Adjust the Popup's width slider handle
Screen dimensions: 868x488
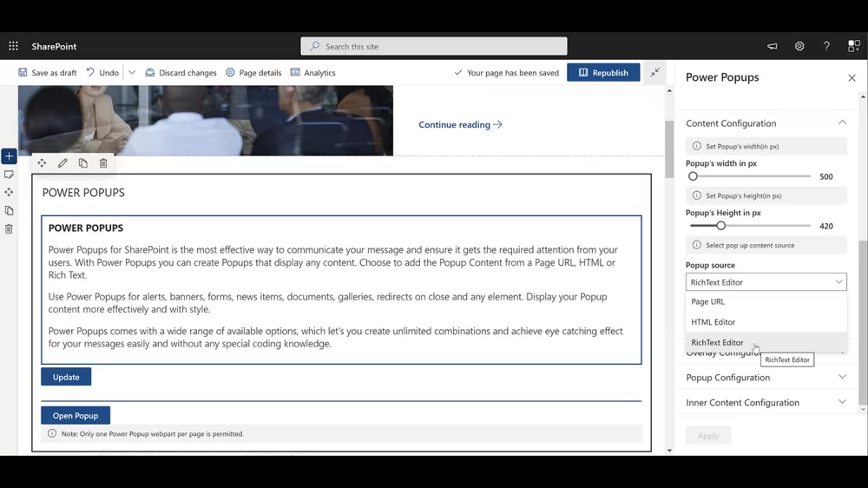(x=693, y=176)
